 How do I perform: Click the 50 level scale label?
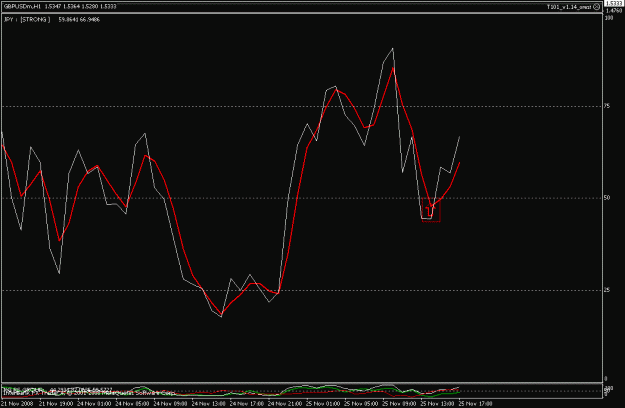(x=607, y=198)
